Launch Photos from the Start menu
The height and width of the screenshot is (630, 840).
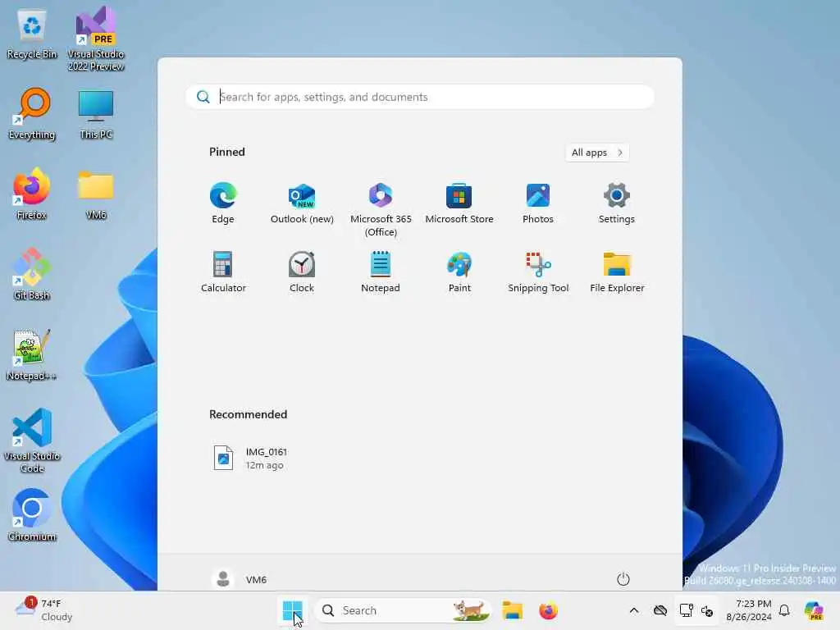[x=538, y=203]
